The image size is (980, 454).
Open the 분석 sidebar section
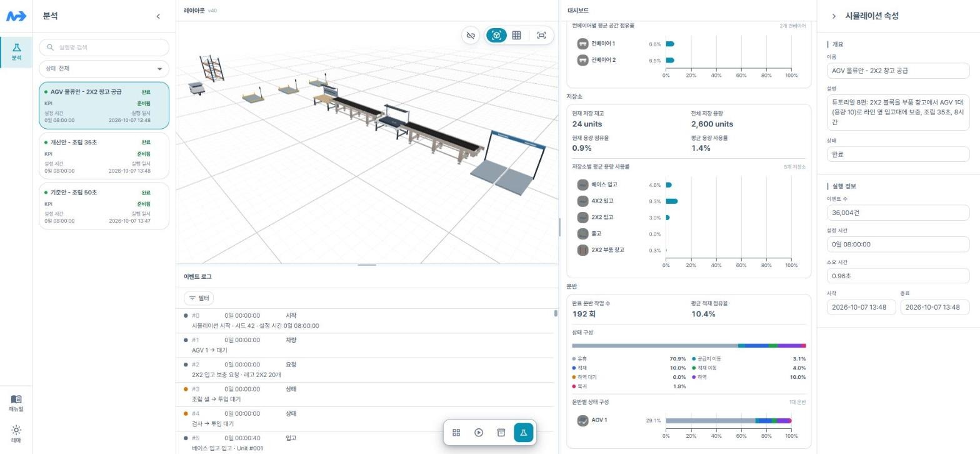tap(16, 52)
